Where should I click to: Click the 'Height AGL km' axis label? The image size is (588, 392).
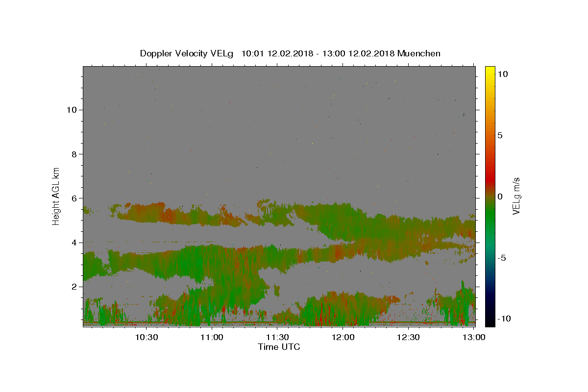[56, 196]
